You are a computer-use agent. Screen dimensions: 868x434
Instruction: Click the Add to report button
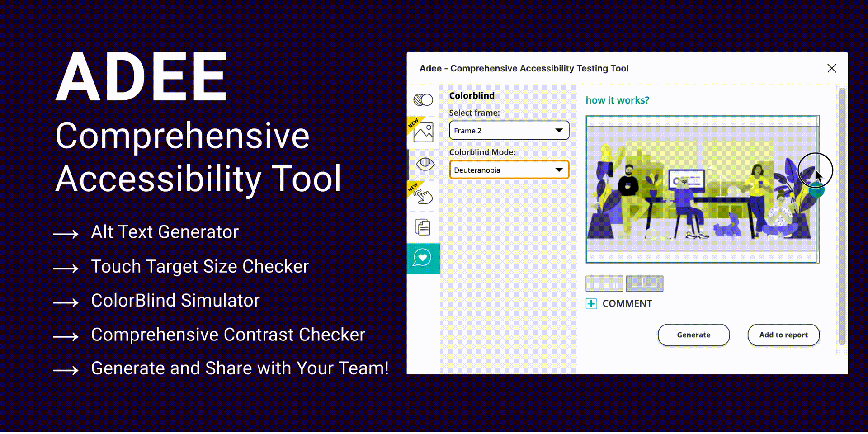click(783, 335)
